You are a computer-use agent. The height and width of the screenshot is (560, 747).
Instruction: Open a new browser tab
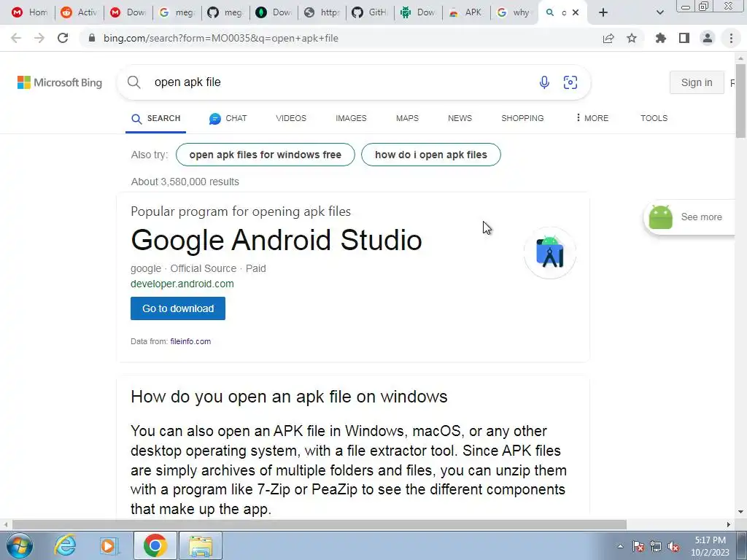[603, 12]
